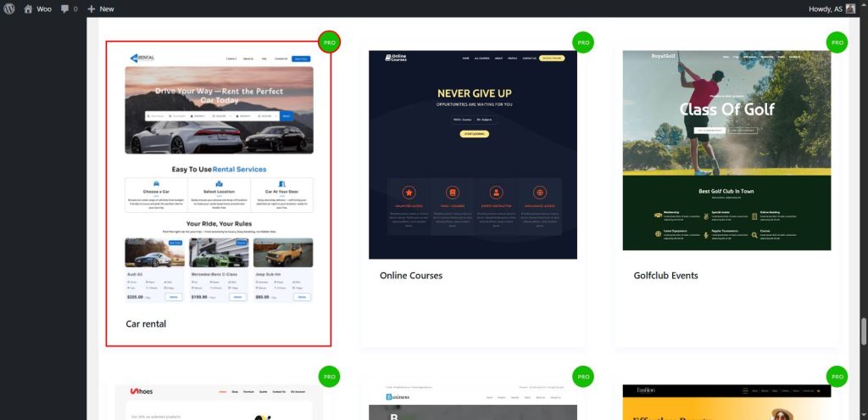This screenshot has width=868, height=420.
Task: Click the PRO badge on Car rental
Action: (x=330, y=42)
